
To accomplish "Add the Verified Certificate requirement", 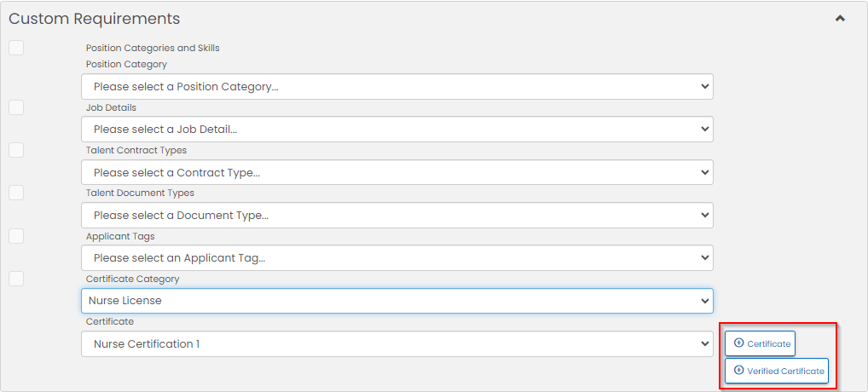I will (x=777, y=371).
